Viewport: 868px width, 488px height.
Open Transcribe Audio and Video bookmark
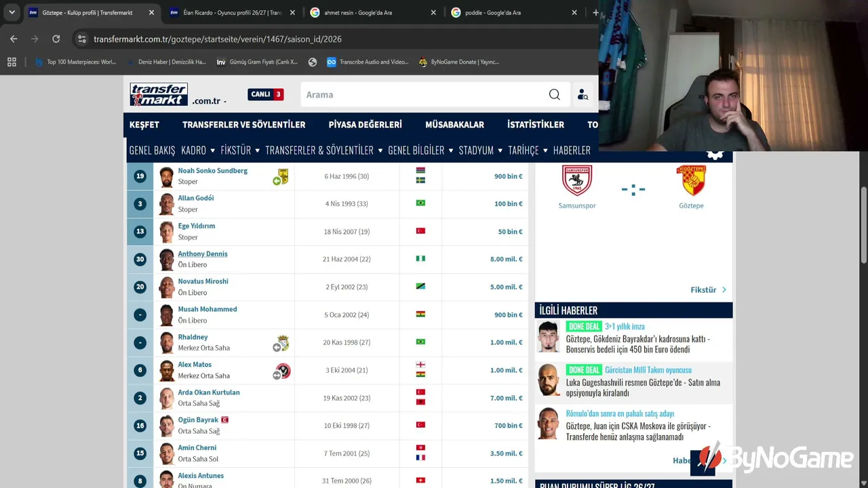(x=368, y=62)
